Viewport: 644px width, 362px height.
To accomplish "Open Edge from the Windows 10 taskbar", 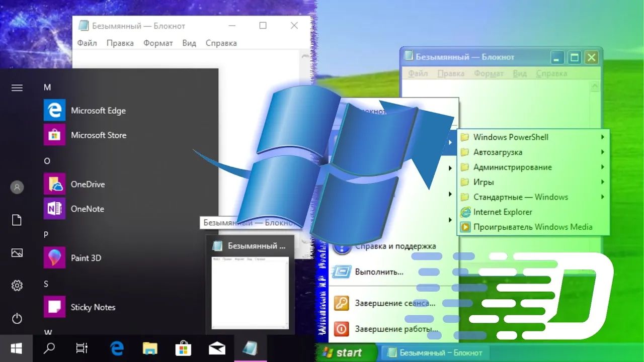I will tap(117, 348).
